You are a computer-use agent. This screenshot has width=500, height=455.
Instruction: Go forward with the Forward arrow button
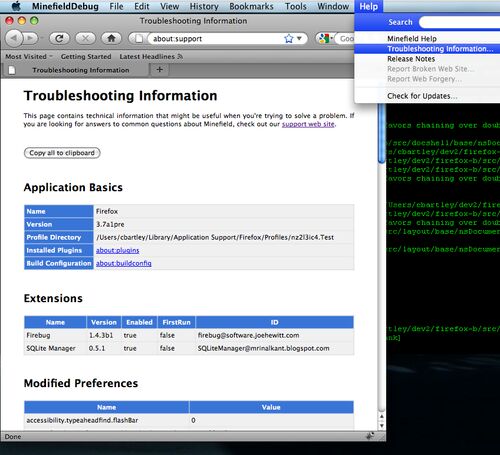tap(30, 38)
